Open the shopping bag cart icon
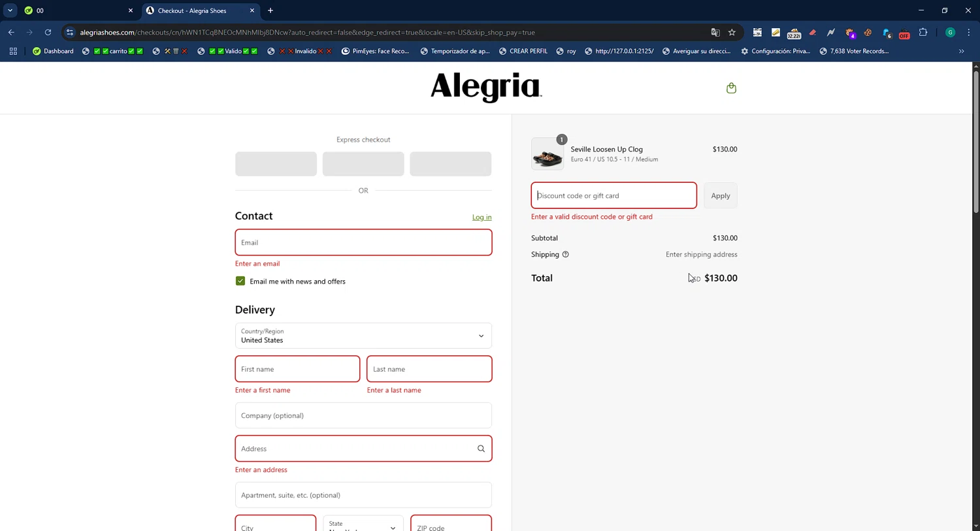The width and height of the screenshot is (980, 531). (x=731, y=88)
